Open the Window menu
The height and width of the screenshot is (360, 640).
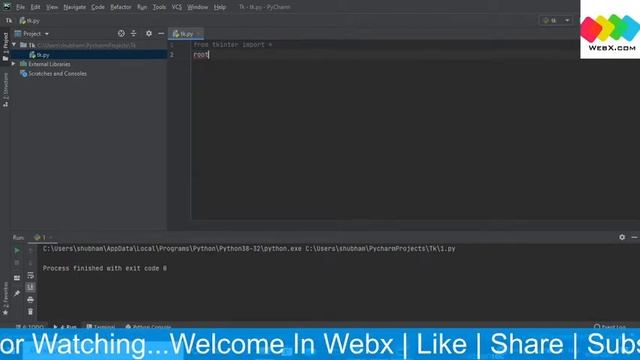pyautogui.click(x=198, y=7)
